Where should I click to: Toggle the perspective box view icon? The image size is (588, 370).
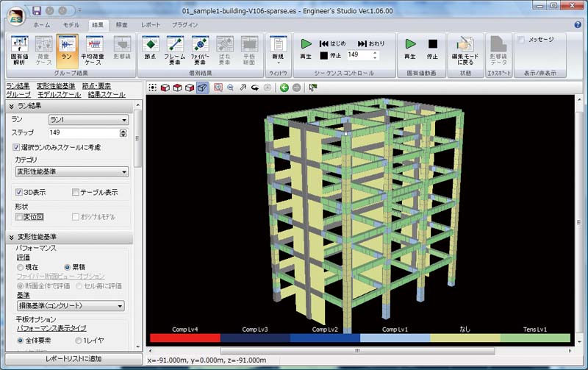coord(202,88)
